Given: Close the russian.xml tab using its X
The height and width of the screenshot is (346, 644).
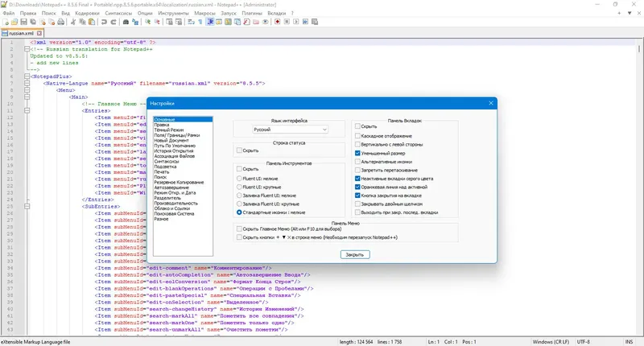Looking at the screenshot, I should point(40,33).
